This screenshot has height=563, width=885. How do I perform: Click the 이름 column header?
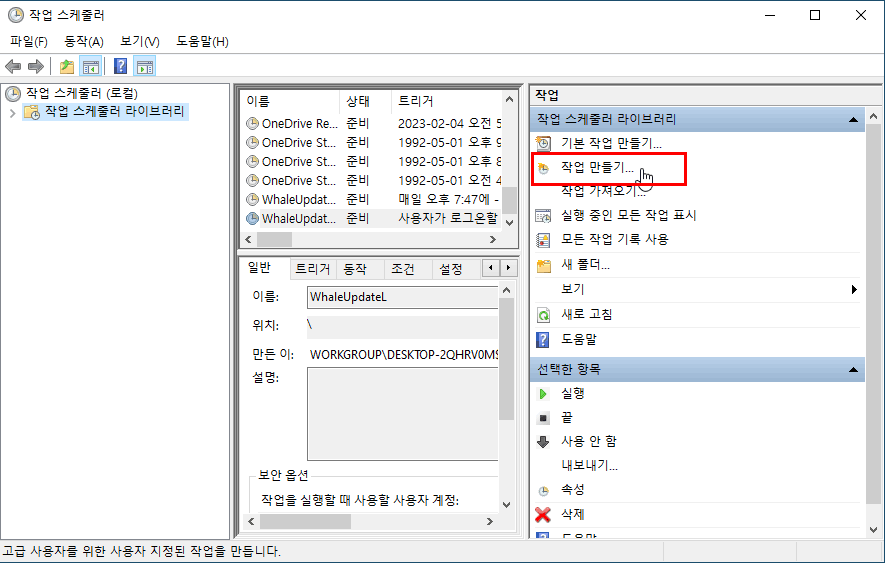[291, 101]
